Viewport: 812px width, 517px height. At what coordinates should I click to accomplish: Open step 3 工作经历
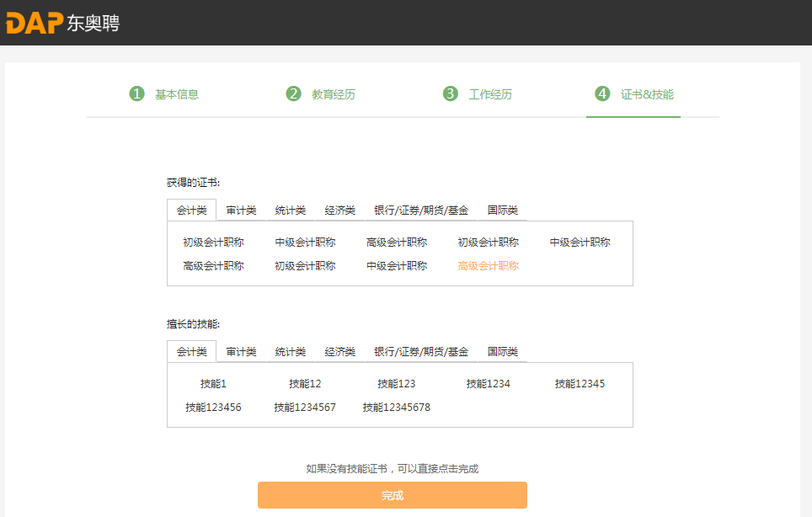pos(478,94)
